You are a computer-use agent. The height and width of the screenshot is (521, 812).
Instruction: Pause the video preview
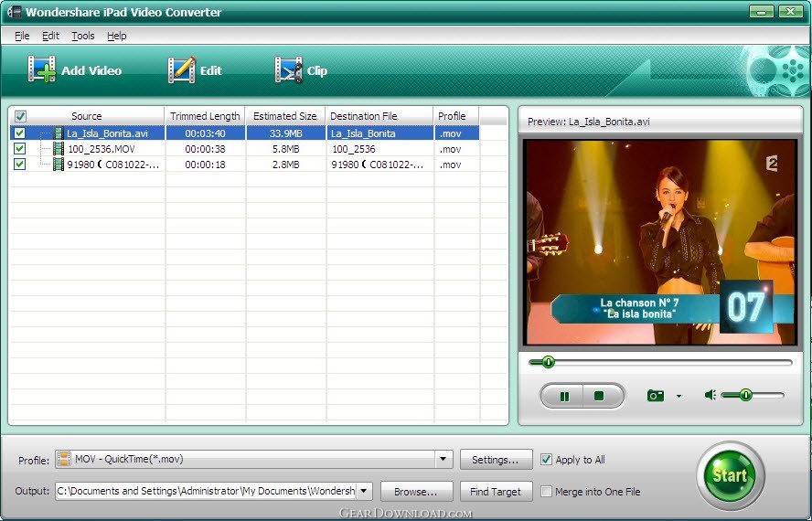click(x=564, y=396)
